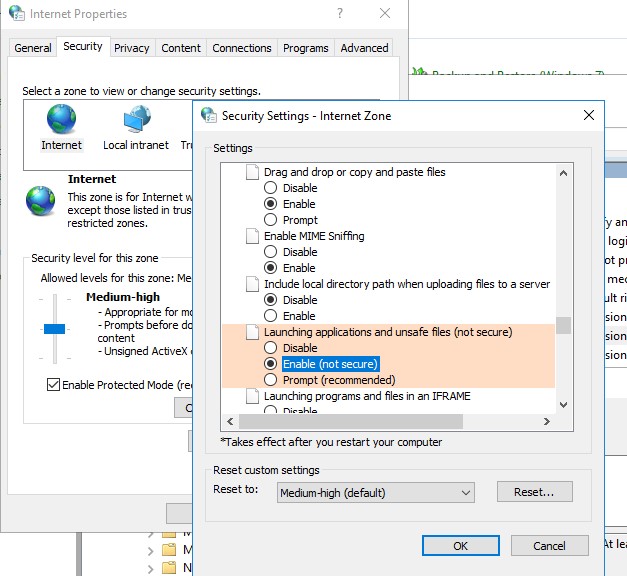
Task: Open the Advanced tab
Action: coord(364,48)
